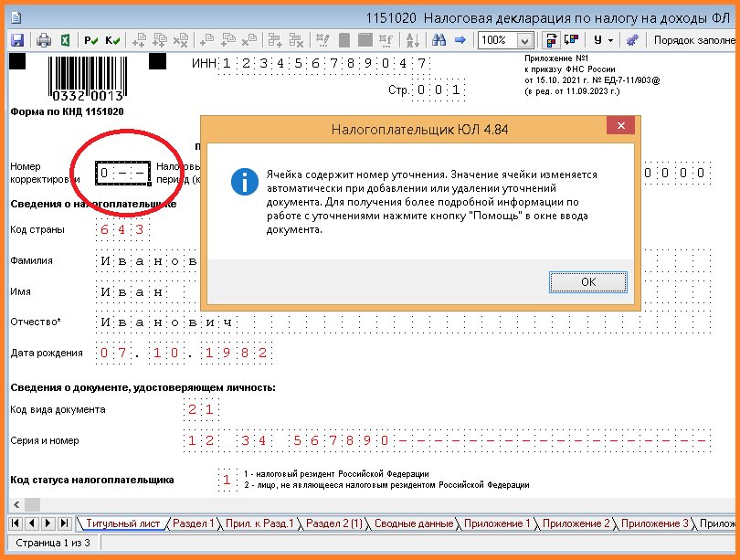740x560 pixels.
Task: Click the Код страны field 643
Action: pyautogui.click(x=122, y=230)
